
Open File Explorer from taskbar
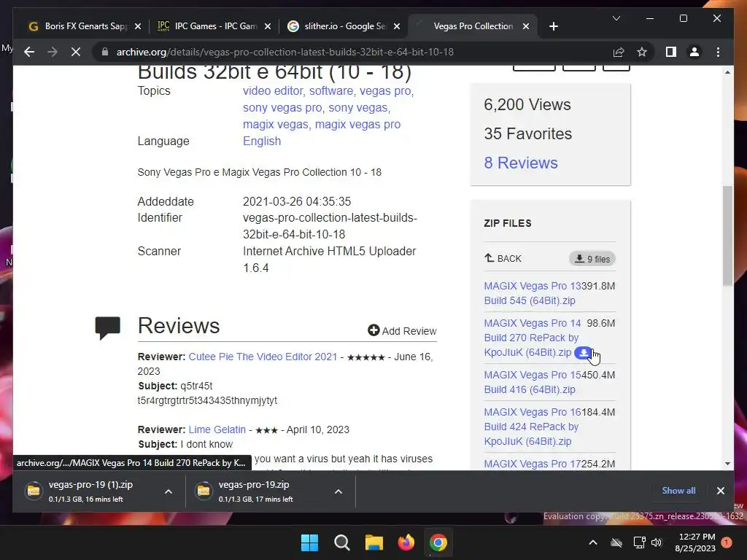coord(374,542)
